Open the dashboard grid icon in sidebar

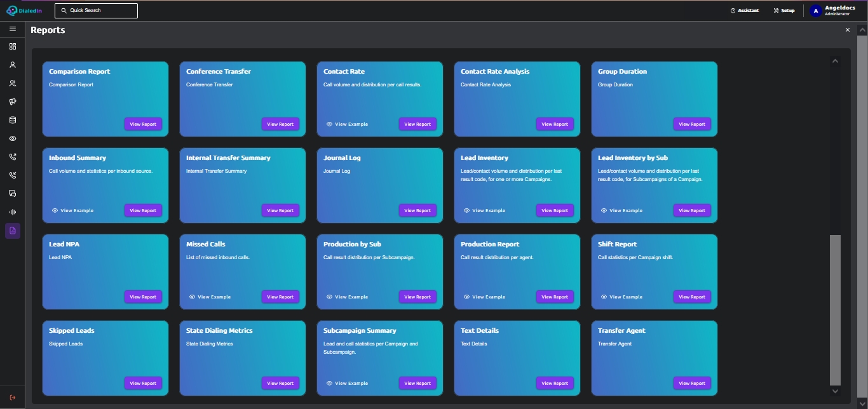point(13,46)
